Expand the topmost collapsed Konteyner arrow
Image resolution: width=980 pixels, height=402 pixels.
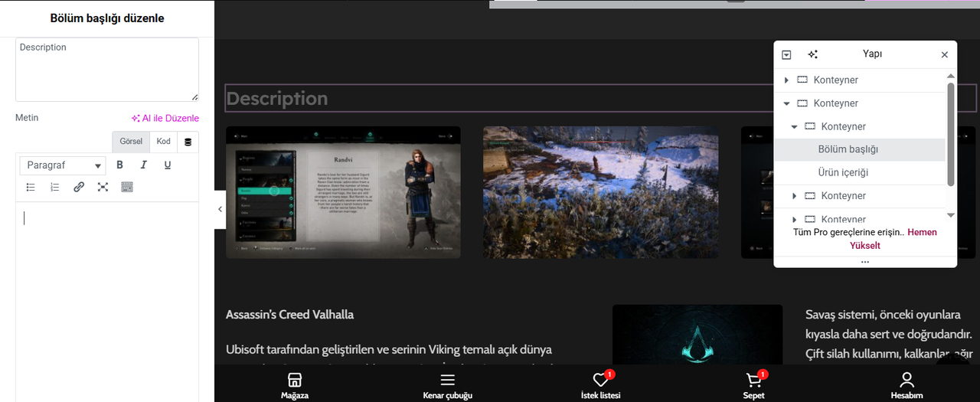[786, 80]
